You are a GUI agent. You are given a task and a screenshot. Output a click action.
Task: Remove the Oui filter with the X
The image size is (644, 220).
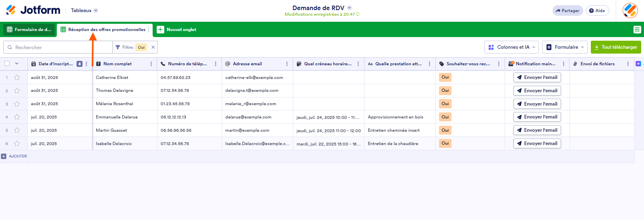pos(153,47)
